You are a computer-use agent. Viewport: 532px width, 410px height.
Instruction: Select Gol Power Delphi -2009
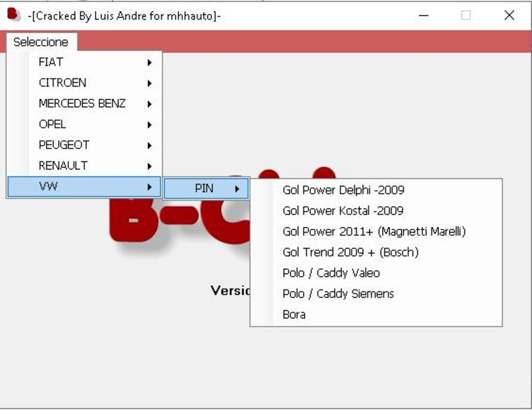[343, 190]
